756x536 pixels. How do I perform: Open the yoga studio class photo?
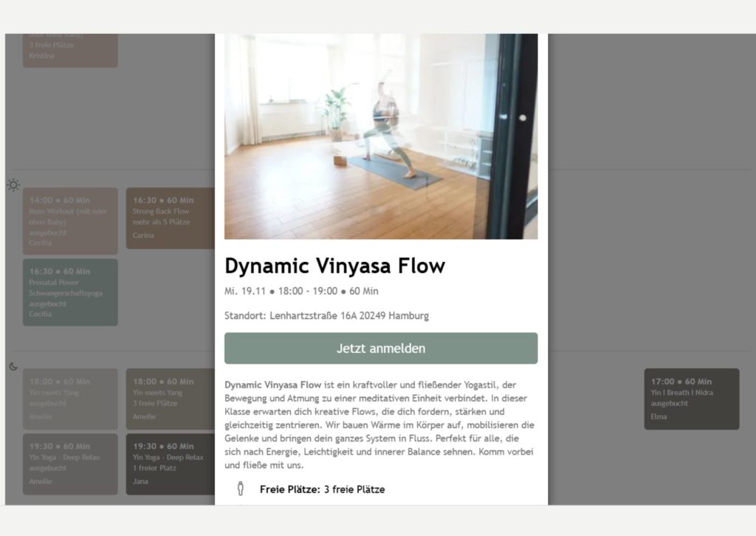click(381, 137)
